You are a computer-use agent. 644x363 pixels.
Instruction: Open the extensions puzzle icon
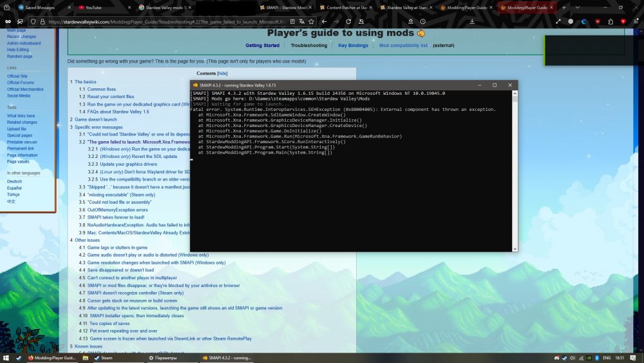click(x=611, y=21)
